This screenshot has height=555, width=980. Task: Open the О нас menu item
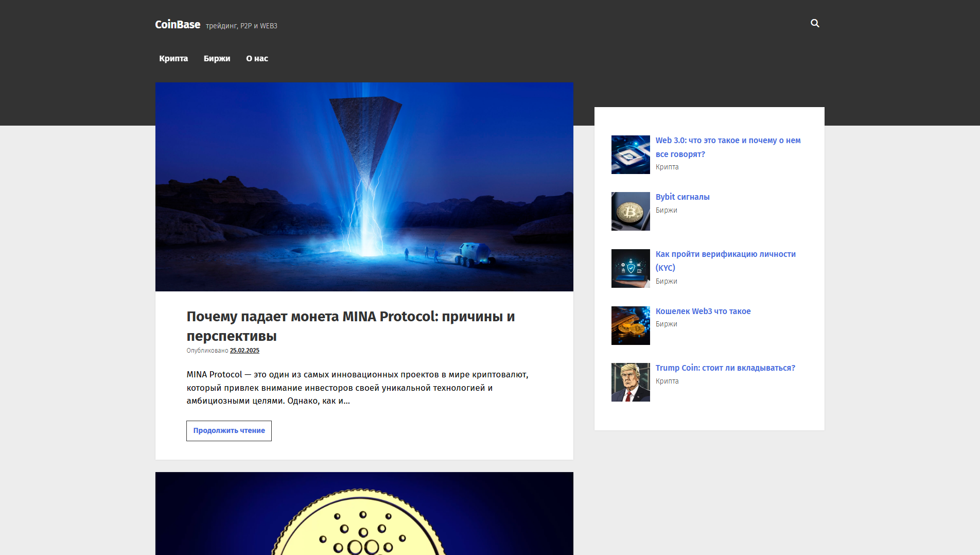257,59
